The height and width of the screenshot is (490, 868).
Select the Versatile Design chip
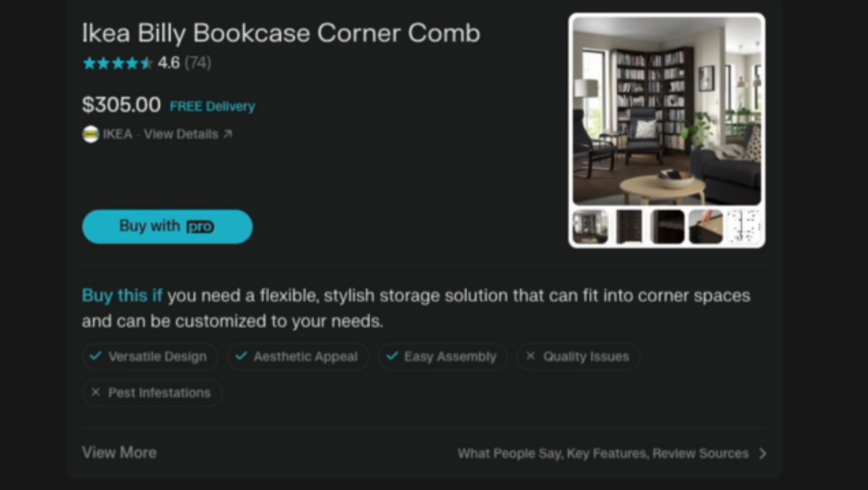coord(150,356)
